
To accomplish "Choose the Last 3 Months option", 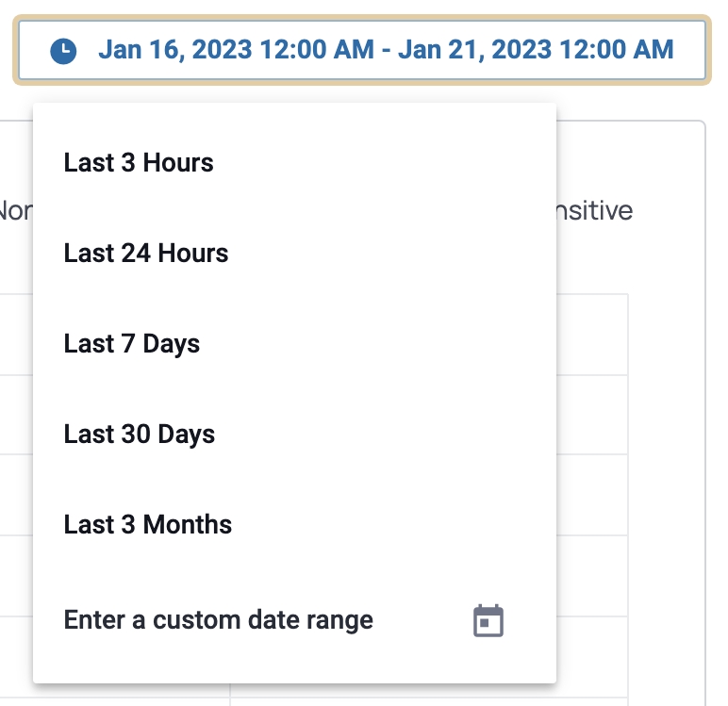I will tap(148, 525).
